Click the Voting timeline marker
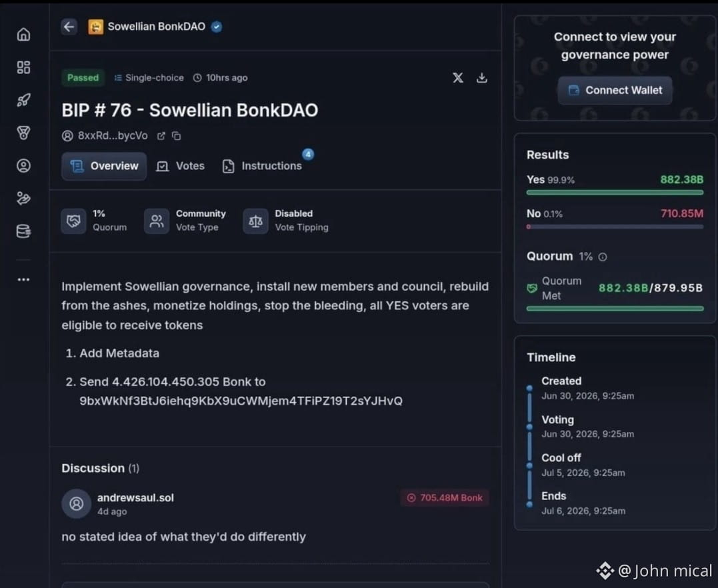Viewport: 718px width, 588px height. (x=529, y=427)
